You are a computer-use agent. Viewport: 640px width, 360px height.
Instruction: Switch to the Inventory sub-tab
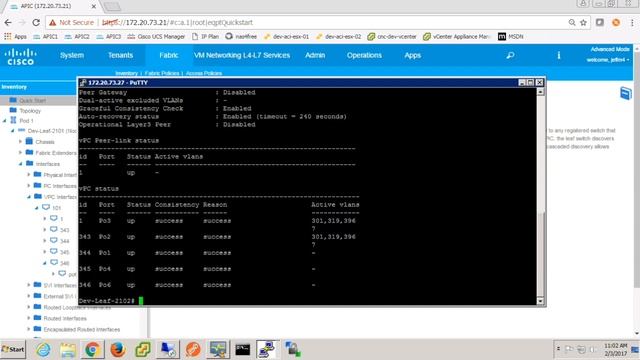[127, 73]
